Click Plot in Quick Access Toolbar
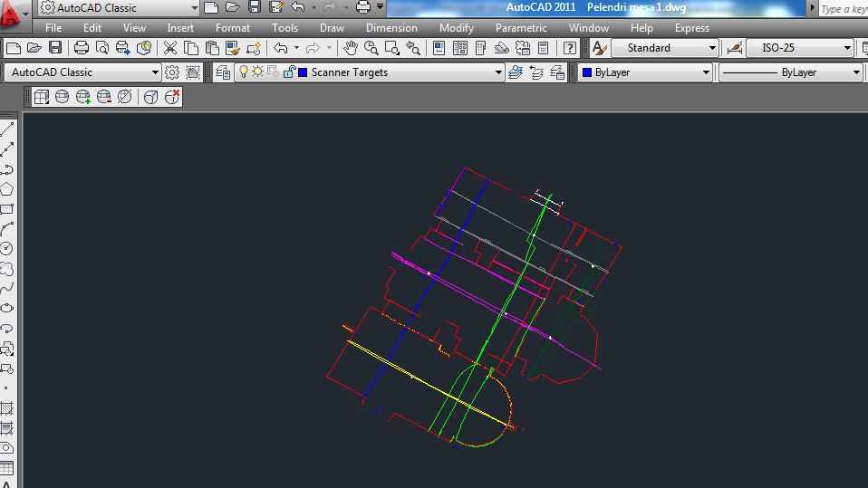This screenshot has width=868, height=488. 363,7
